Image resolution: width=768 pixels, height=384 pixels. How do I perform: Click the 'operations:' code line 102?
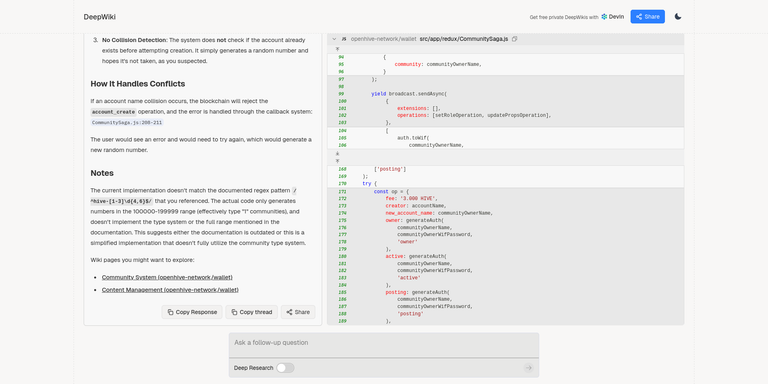[474, 116]
